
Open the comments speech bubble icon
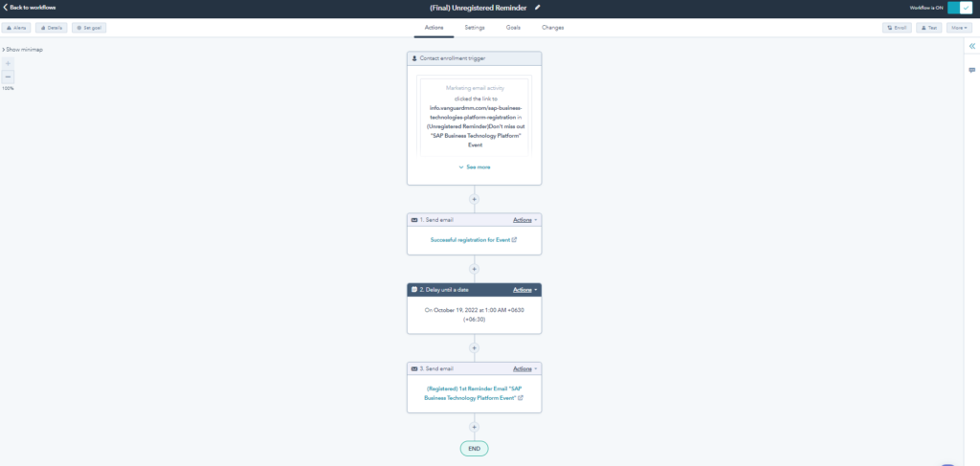[x=971, y=70]
